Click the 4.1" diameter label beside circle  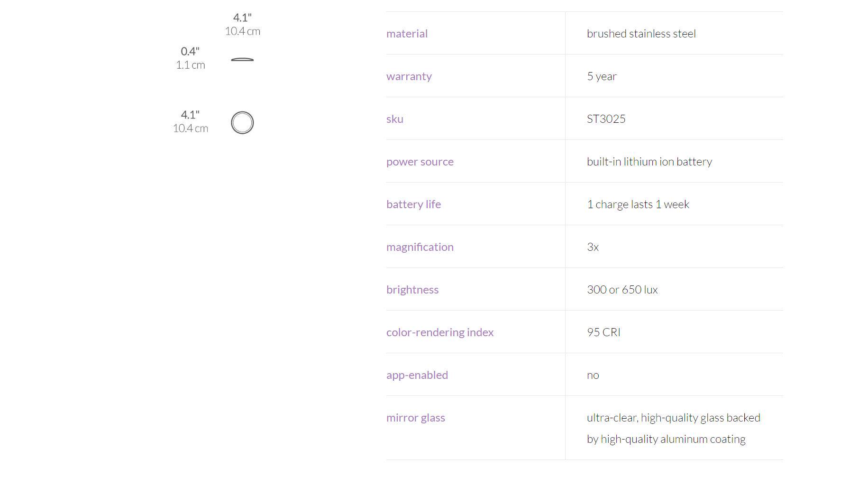coord(190,115)
